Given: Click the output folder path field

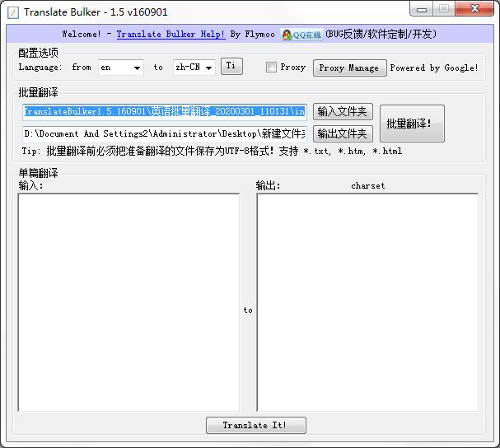Looking at the screenshot, I should pos(165,133).
